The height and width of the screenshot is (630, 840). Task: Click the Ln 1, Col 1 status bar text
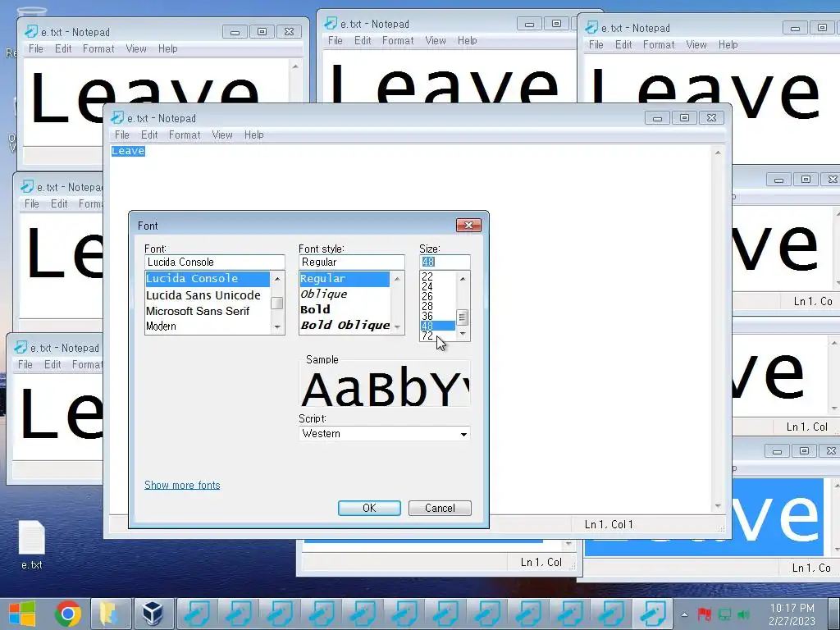tap(609, 524)
